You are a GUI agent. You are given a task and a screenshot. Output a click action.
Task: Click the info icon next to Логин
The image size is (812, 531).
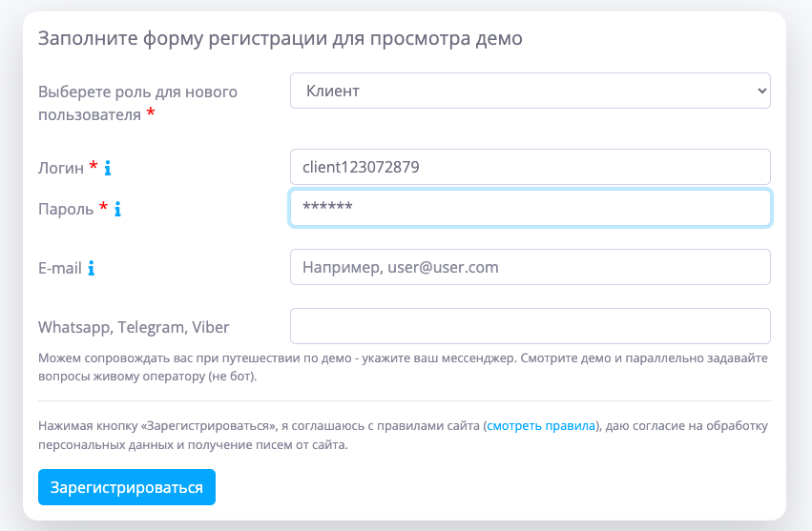pyautogui.click(x=108, y=168)
